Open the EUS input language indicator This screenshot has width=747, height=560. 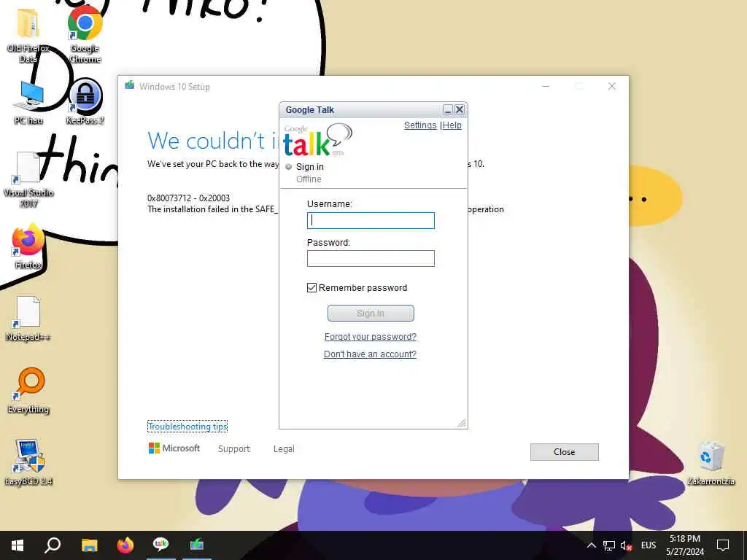click(x=649, y=545)
